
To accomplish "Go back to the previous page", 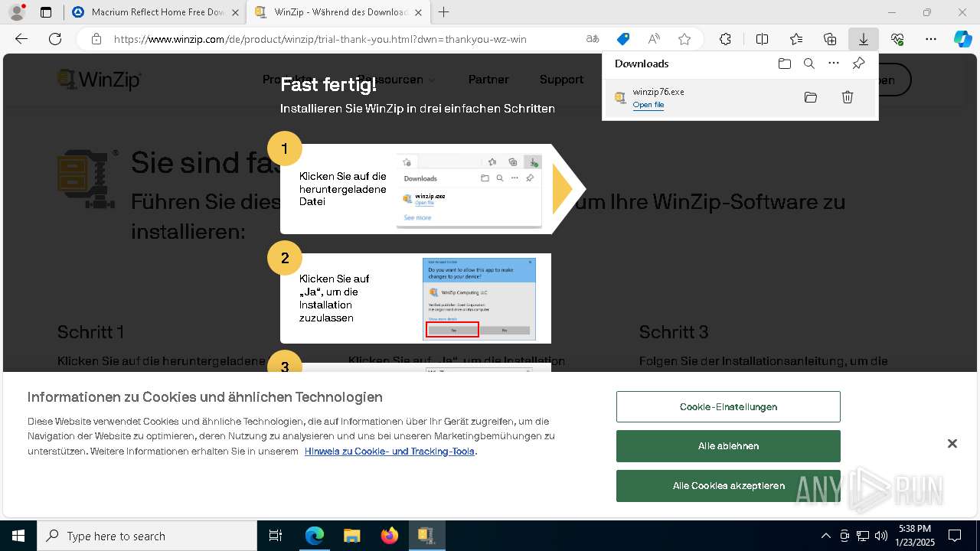I will (21, 39).
